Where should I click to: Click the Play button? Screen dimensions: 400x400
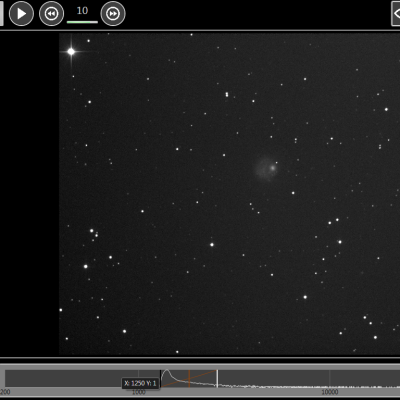pos(21,14)
